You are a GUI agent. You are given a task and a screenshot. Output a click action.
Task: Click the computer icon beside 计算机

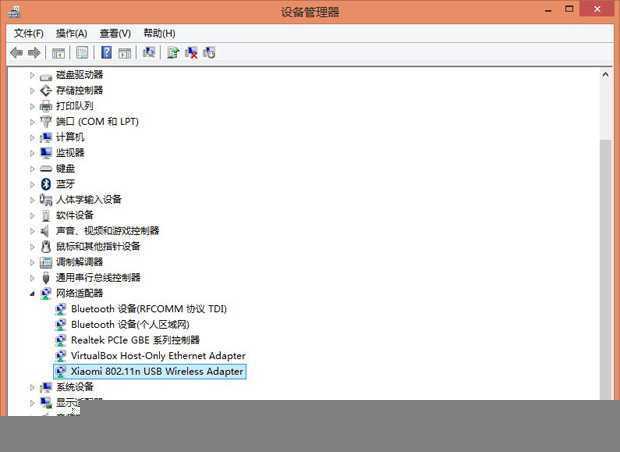(x=46, y=137)
